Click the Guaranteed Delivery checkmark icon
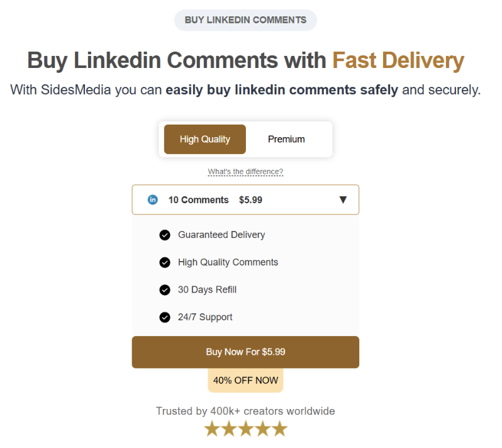 click(165, 235)
